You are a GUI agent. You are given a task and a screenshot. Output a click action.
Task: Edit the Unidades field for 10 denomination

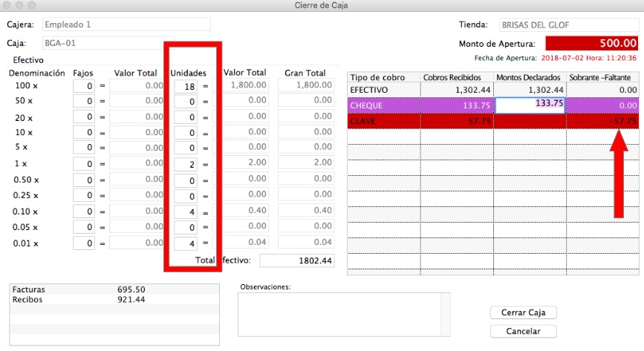click(x=185, y=133)
